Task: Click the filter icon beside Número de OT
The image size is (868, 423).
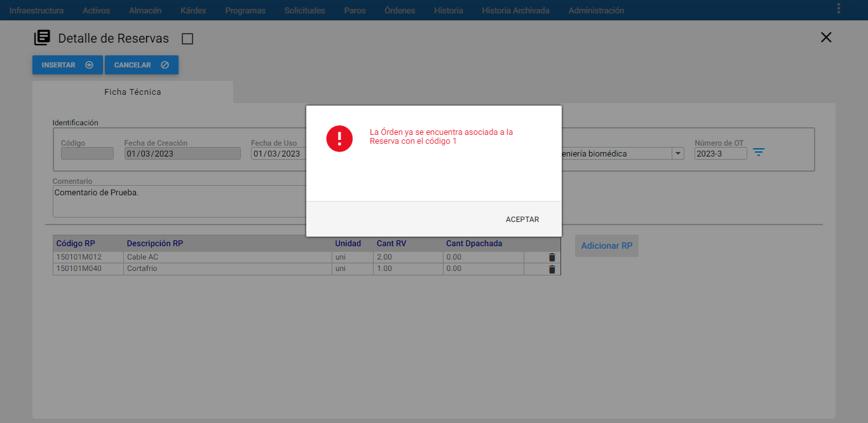Action: 759,152
